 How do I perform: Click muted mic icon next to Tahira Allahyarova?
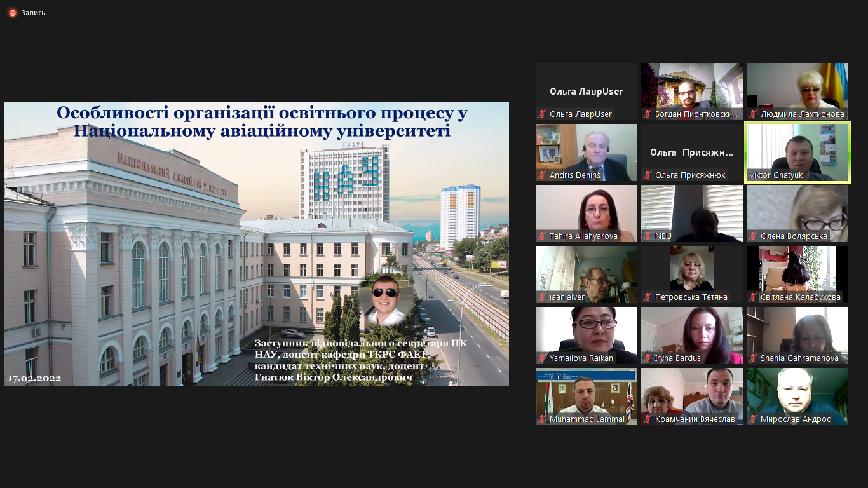coord(542,236)
